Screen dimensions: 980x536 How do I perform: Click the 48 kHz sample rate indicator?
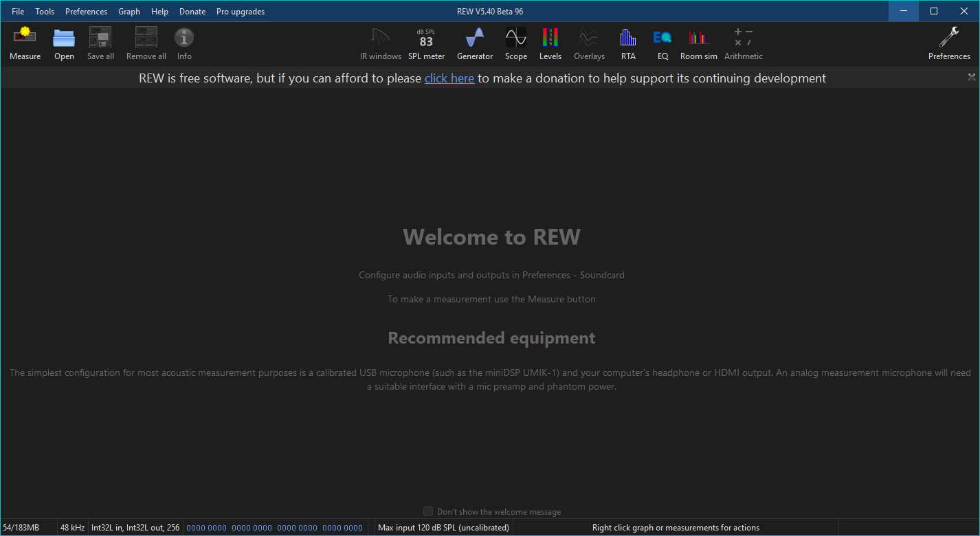click(72, 528)
